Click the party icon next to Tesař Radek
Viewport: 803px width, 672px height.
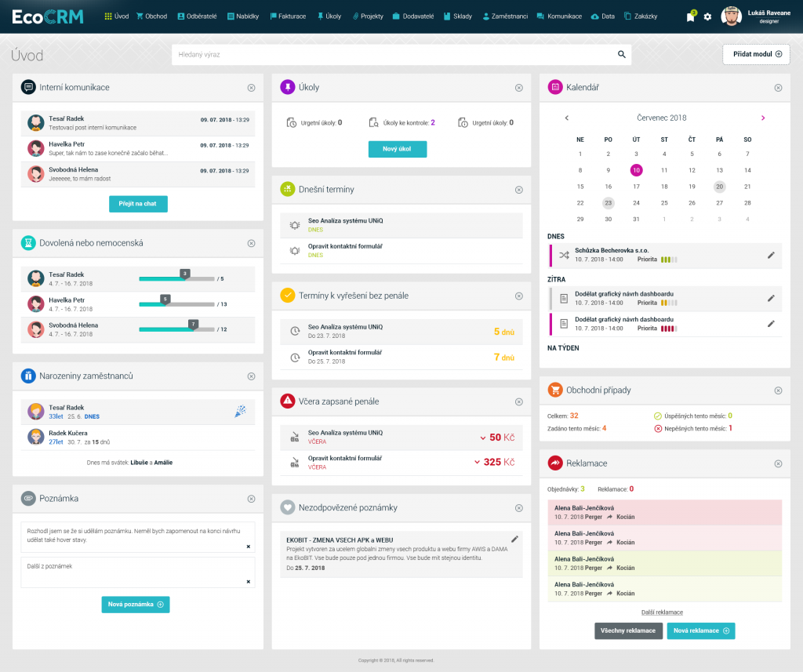click(x=240, y=412)
